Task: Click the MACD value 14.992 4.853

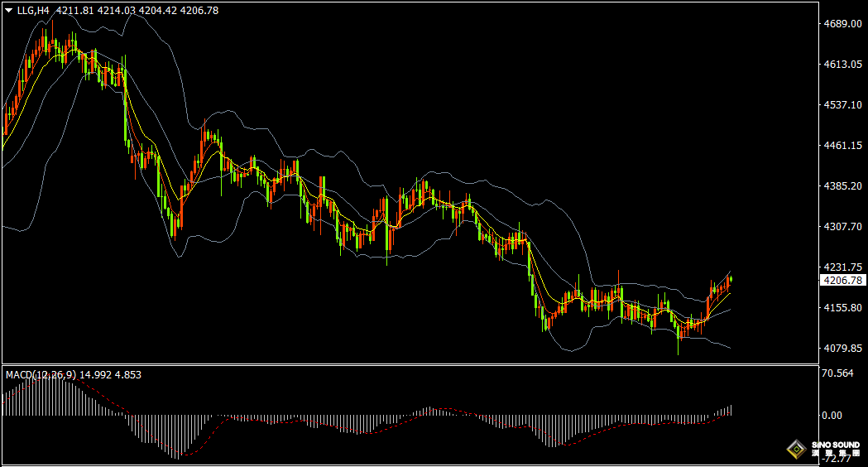Action: click(110, 375)
